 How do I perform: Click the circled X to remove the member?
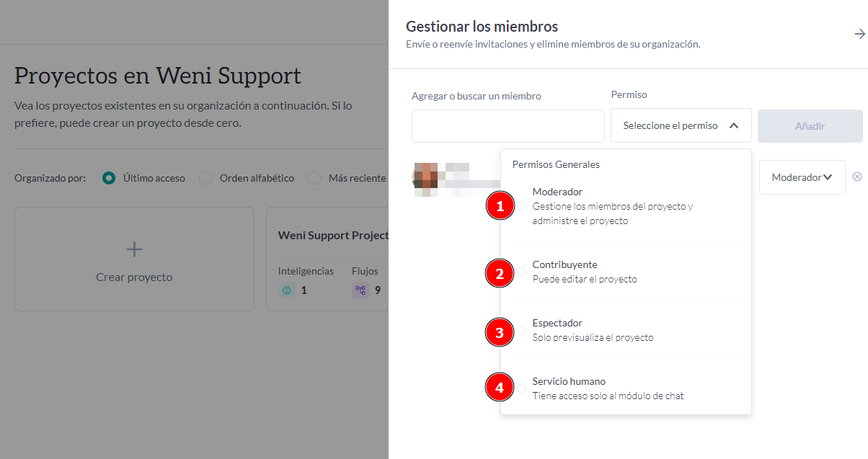point(857,175)
